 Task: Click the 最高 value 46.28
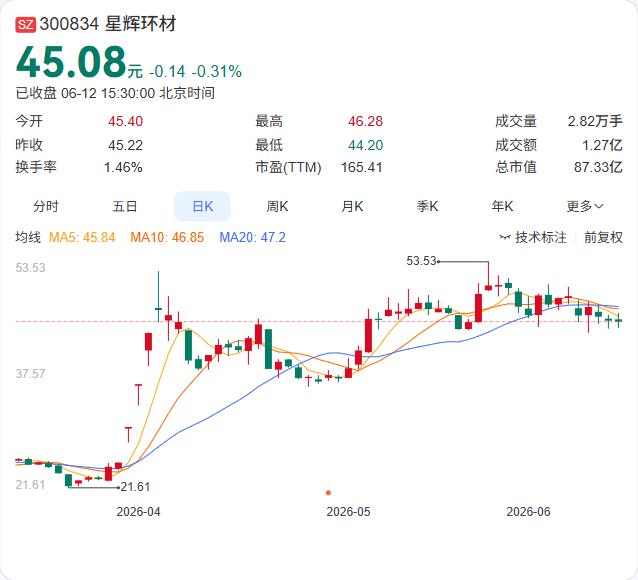[365, 121]
